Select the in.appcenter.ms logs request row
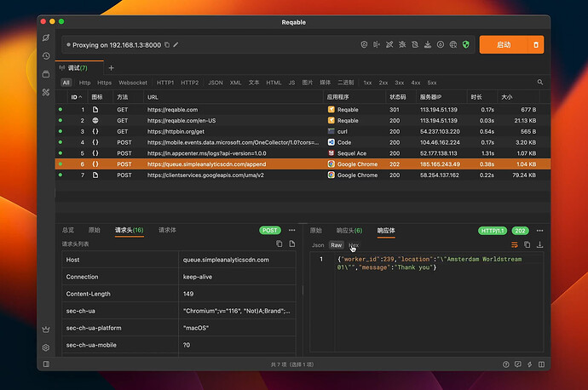 (x=303, y=153)
